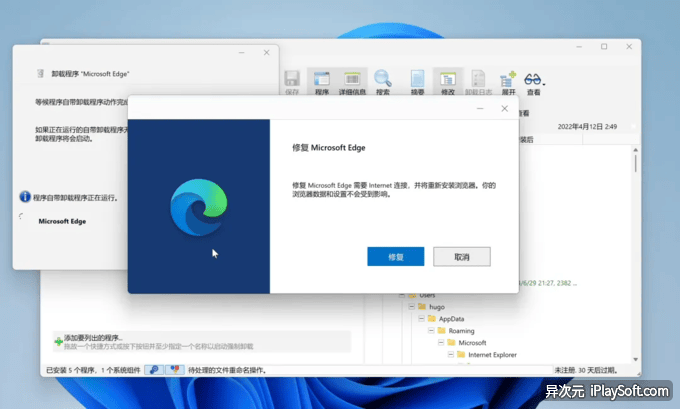This screenshot has height=409, width=680.
Task: Click the "待处理的文件重命名操作" status text
Action: click(227, 370)
